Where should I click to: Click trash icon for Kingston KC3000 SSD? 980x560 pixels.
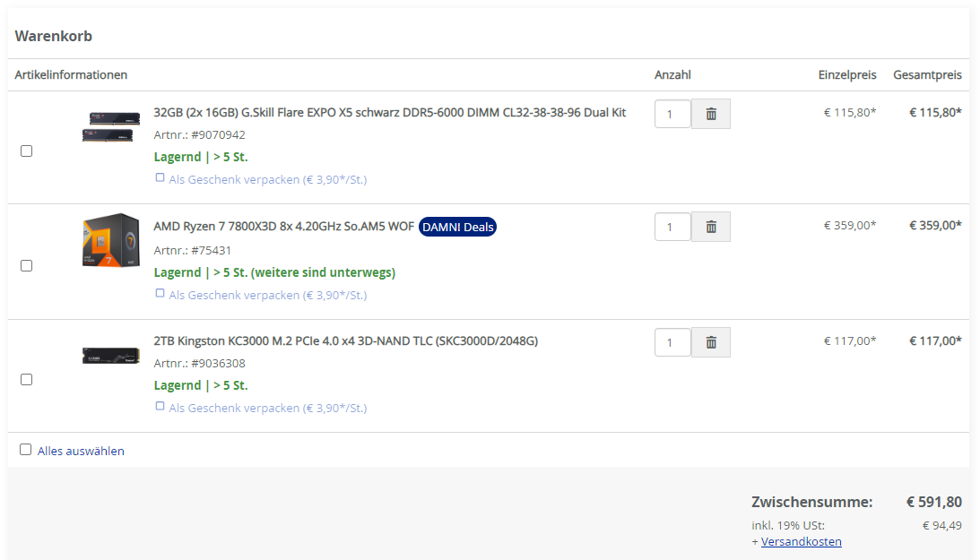pos(711,342)
